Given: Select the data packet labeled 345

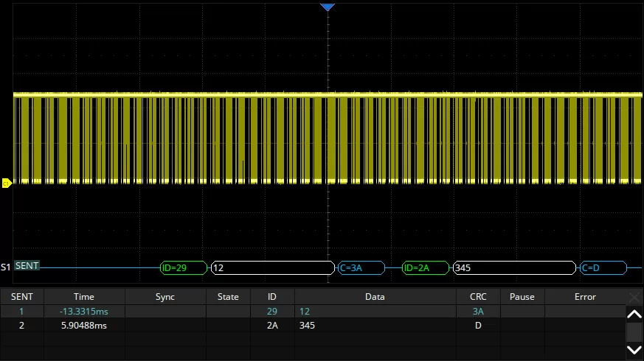Looking at the screenshot, I should click(x=513, y=268).
